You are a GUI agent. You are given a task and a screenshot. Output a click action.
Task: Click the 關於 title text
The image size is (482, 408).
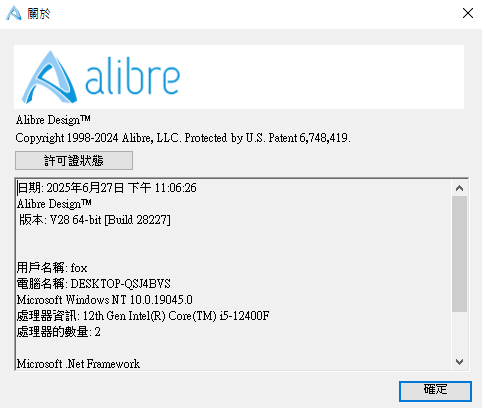(39, 14)
